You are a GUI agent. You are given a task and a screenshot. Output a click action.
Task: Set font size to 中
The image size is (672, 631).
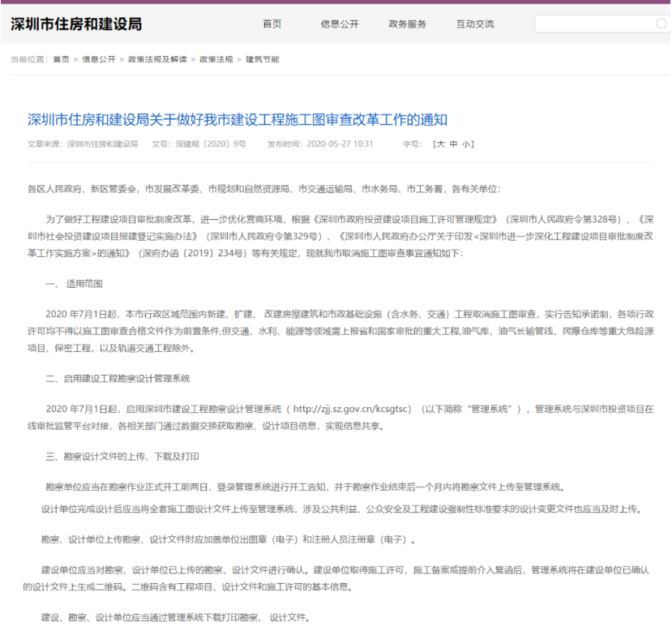click(453, 144)
